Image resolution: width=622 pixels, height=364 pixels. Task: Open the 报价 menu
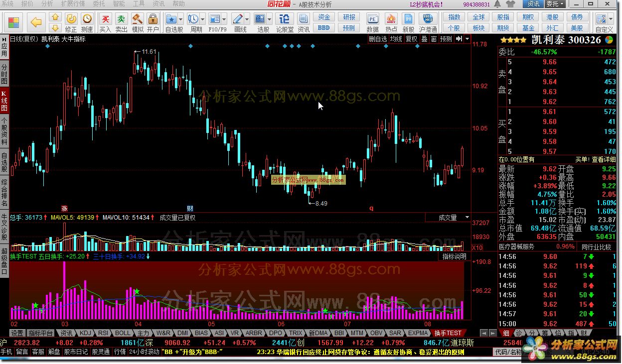[27, 3]
